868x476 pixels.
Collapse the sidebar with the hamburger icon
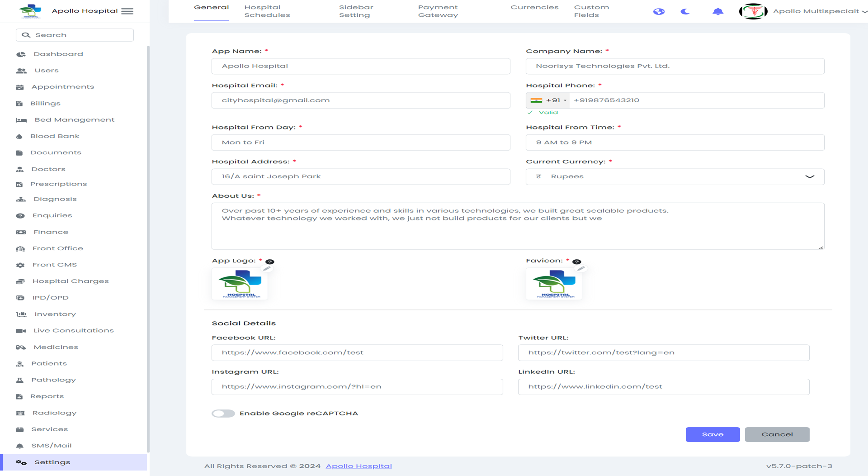pyautogui.click(x=127, y=11)
